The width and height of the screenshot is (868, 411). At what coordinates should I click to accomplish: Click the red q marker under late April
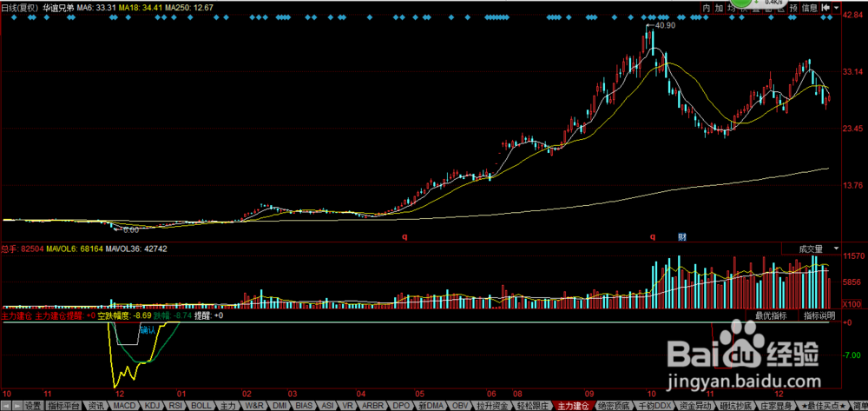pyautogui.click(x=404, y=236)
